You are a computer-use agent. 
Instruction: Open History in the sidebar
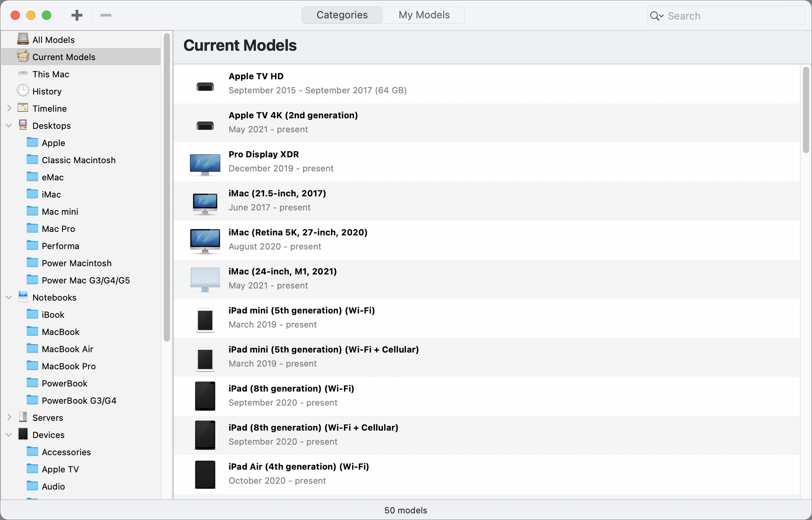coord(81,91)
